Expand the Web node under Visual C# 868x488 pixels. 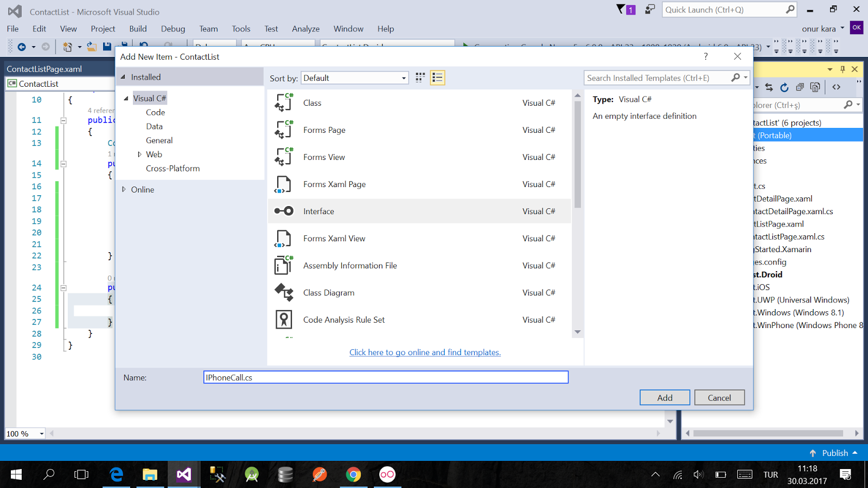pos(140,154)
